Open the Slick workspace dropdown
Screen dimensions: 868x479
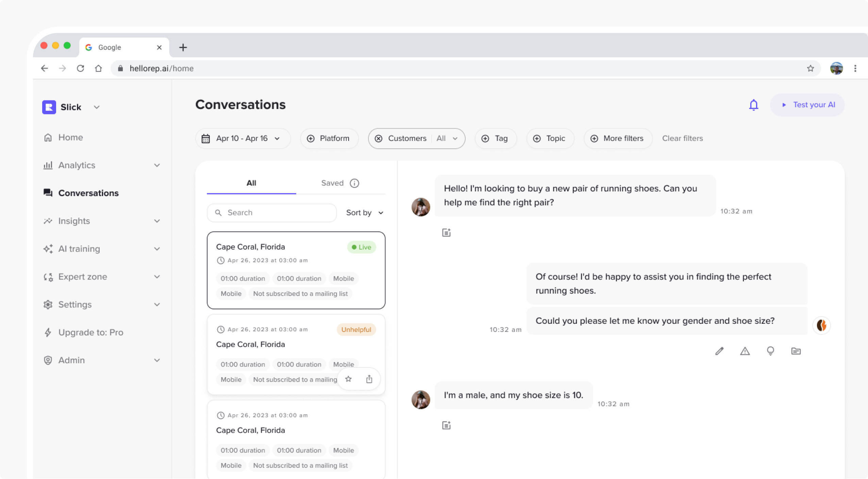pos(97,107)
